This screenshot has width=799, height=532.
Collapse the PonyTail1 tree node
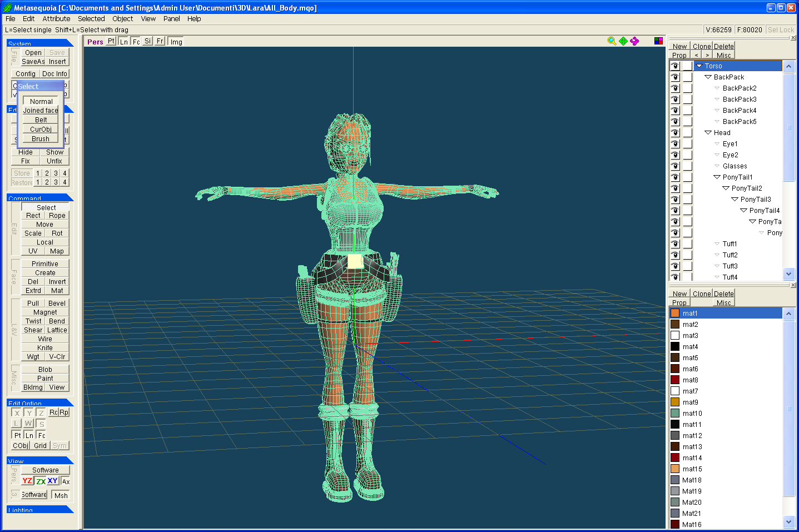[x=717, y=177]
